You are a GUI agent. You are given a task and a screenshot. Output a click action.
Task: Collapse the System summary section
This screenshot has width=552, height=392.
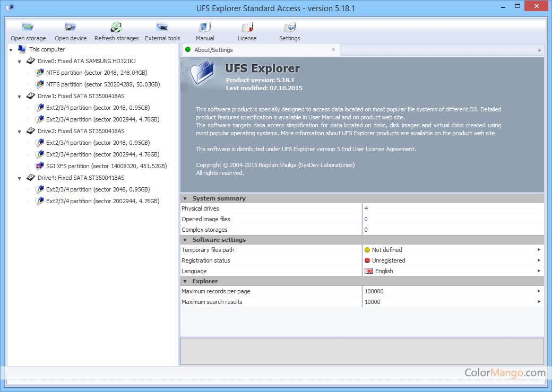185,199
